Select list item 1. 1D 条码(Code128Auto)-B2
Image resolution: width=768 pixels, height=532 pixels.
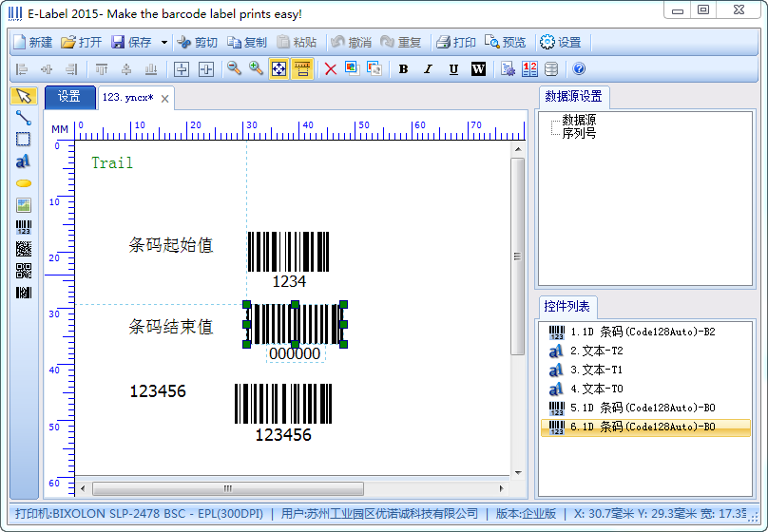pos(645,332)
